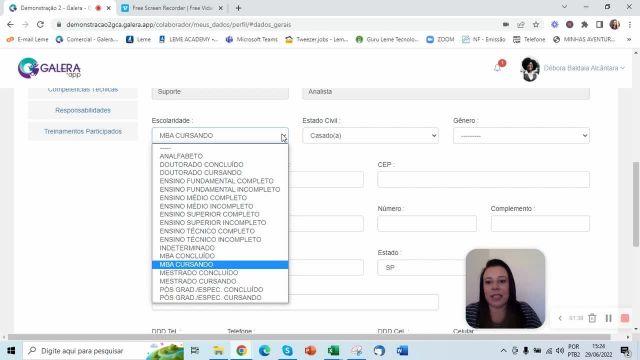Click the Windows taskbar search box
The width and height of the screenshot is (640, 360).
(x=104, y=351)
